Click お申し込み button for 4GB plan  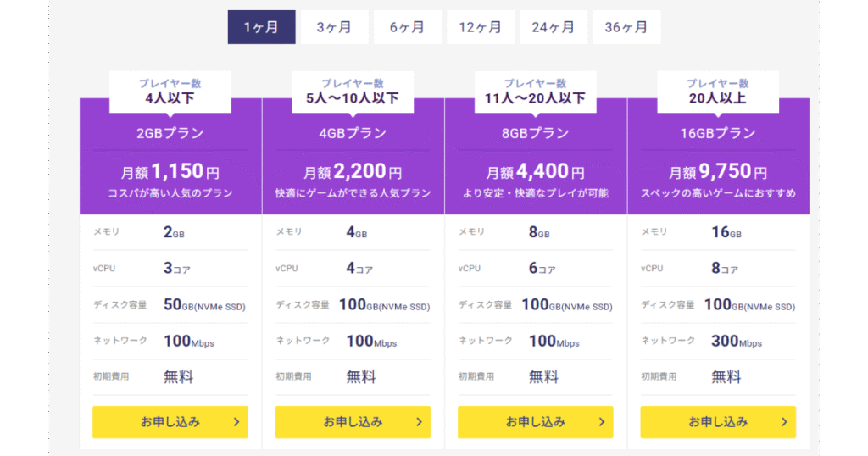coord(353,422)
